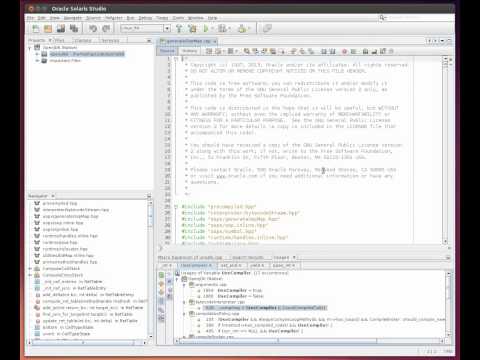Click the Undo toolbar icon
480x360 pixels.
pyautogui.click(x=93, y=29)
